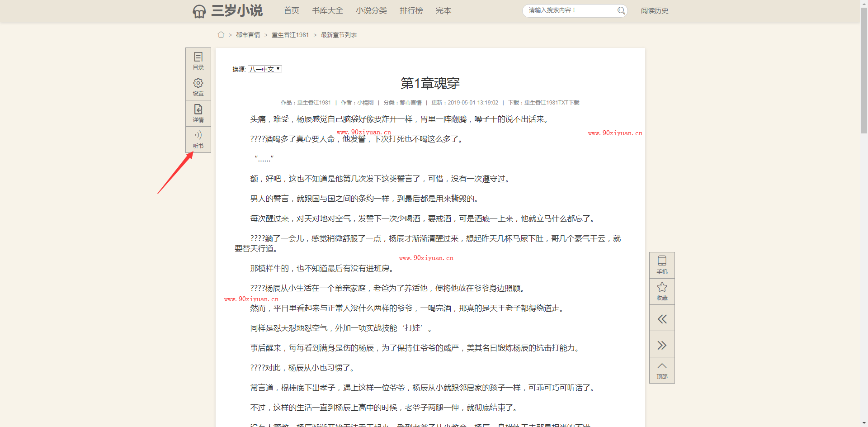Image resolution: width=868 pixels, height=427 pixels.
Task: Go to previous chapter double-left arrow
Action: 662,319
